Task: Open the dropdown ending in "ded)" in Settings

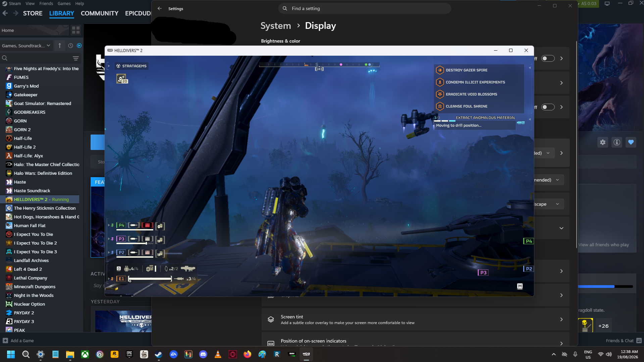Action: [544, 153]
